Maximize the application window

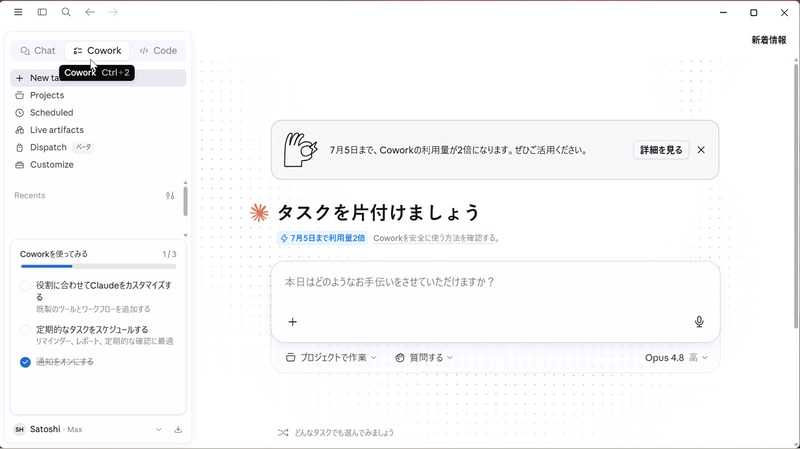pyautogui.click(x=754, y=12)
